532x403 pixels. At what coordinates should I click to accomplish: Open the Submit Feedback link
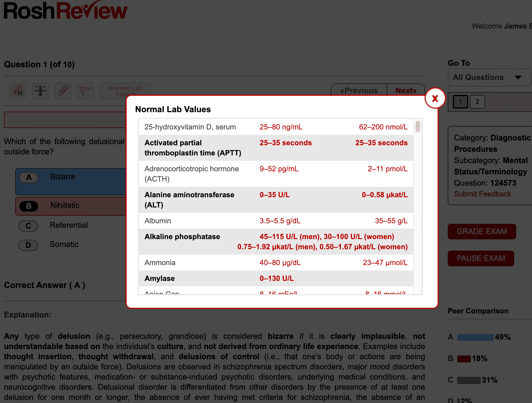pyautogui.click(x=482, y=194)
